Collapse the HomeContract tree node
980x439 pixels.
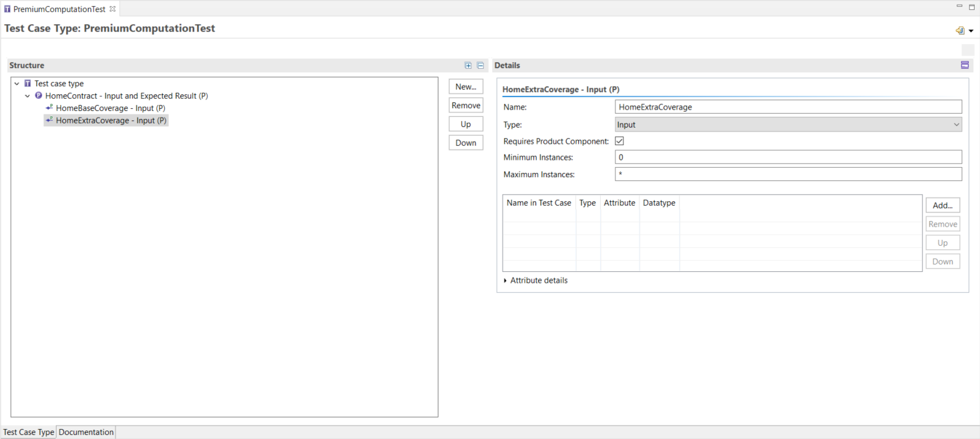pyautogui.click(x=27, y=96)
